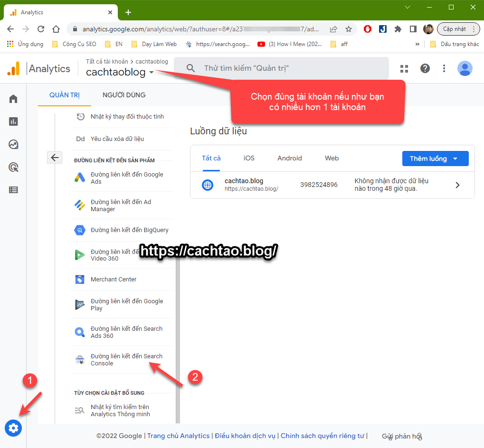Click the Analytics logo
484x448 pixels.
[14, 68]
